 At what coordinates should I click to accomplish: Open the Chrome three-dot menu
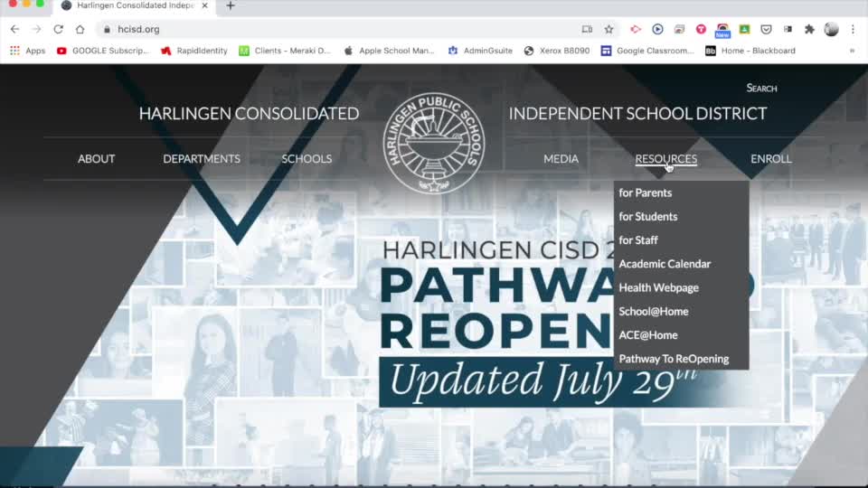point(853,29)
